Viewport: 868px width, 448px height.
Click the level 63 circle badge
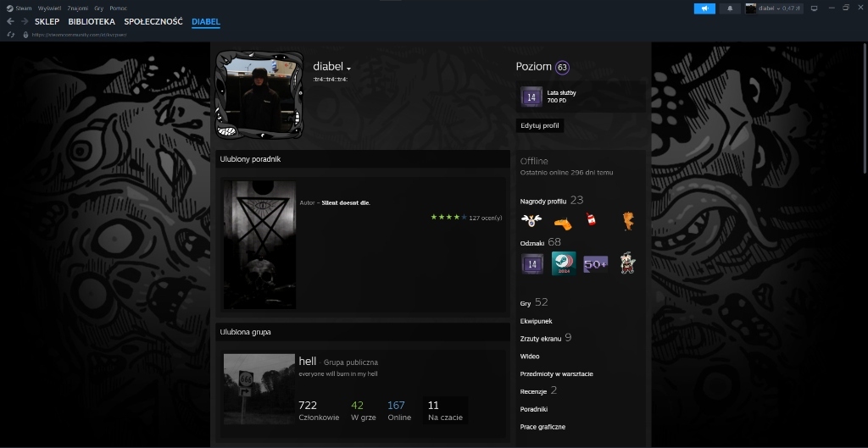click(563, 68)
